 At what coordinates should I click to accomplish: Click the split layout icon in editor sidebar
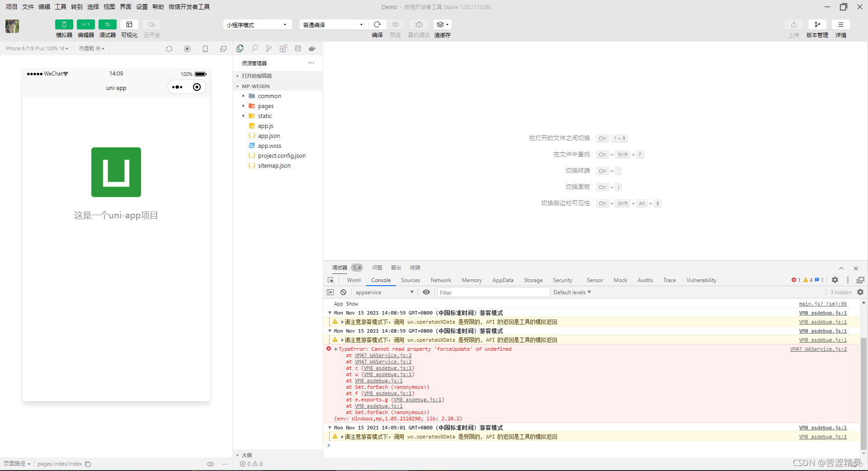[298, 48]
